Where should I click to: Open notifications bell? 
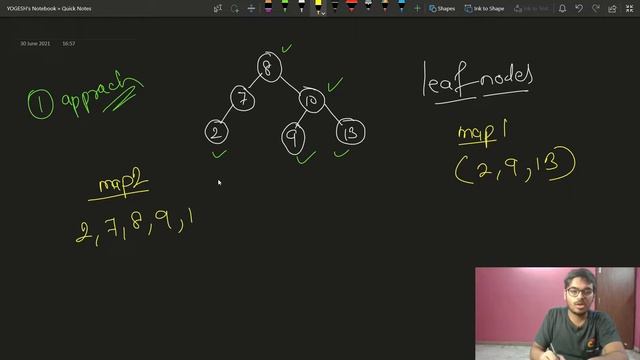coord(562,8)
